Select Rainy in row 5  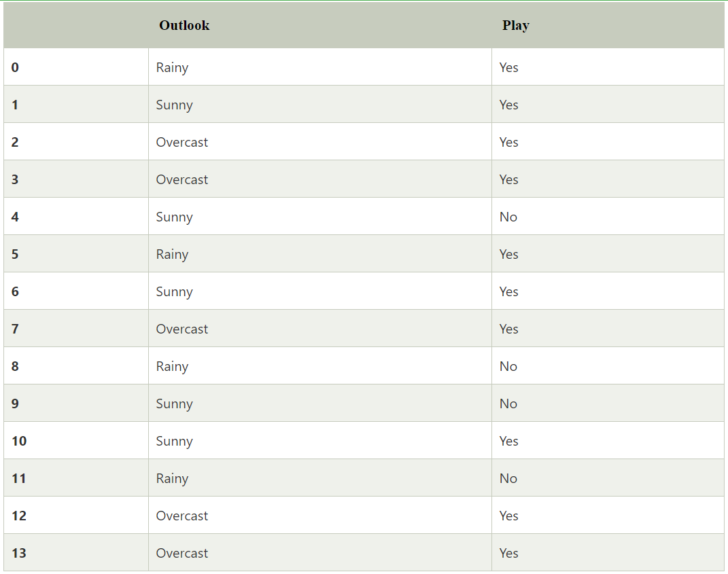[172, 254]
